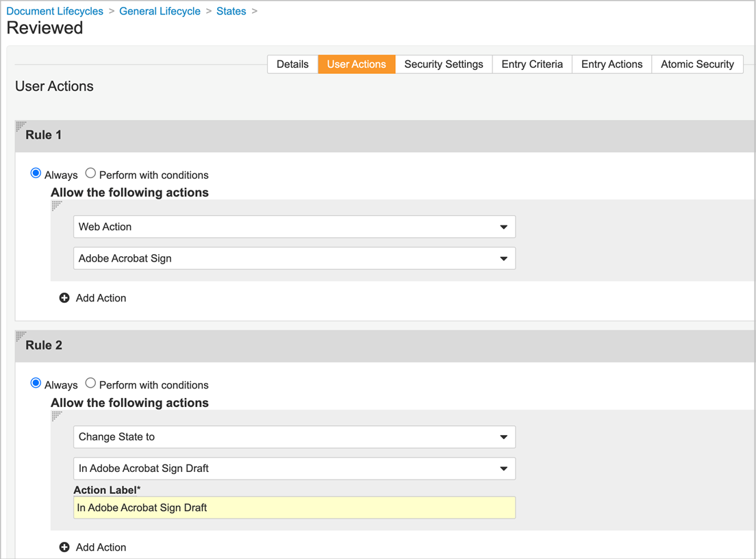Open the Web Action dropdown
Viewport: 756px width, 559px height.
point(294,227)
